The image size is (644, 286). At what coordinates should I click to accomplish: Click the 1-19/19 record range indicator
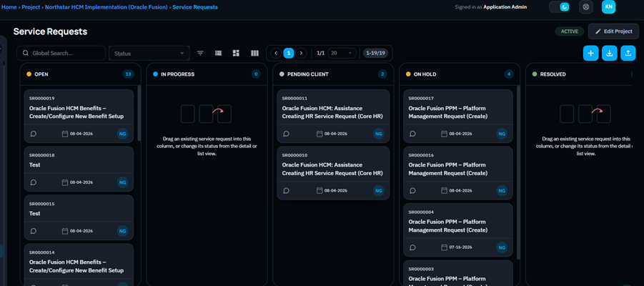point(375,53)
